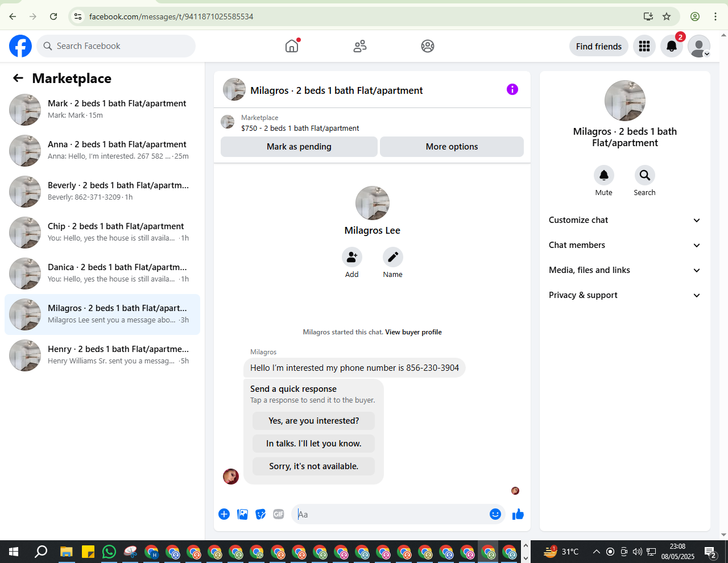This screenshot has height=563, width=728.
Task: Open the emoji picker
Action: point(495,514)
